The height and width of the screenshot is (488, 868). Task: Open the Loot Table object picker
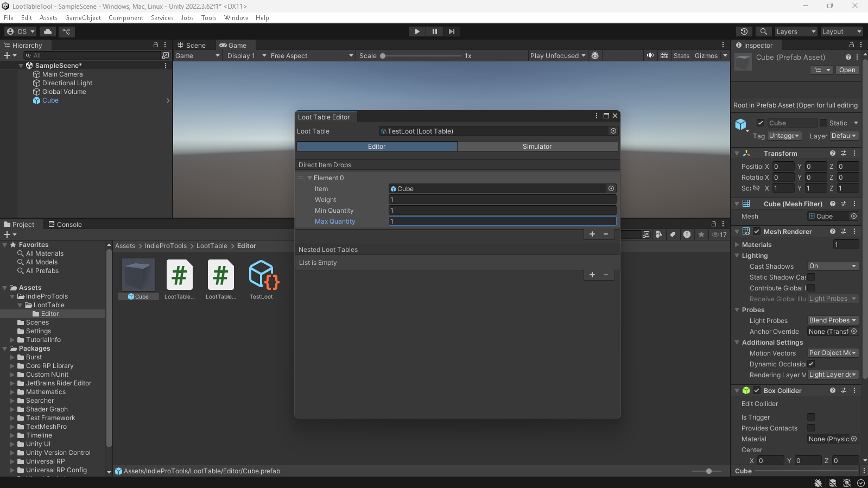(613, 131)
